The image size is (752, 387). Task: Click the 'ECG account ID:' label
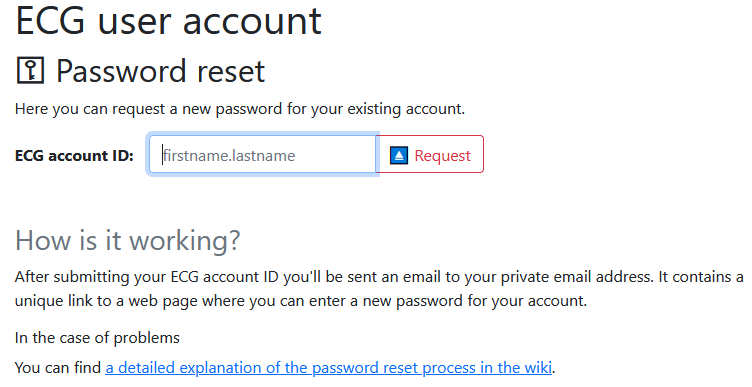(74, 155)
